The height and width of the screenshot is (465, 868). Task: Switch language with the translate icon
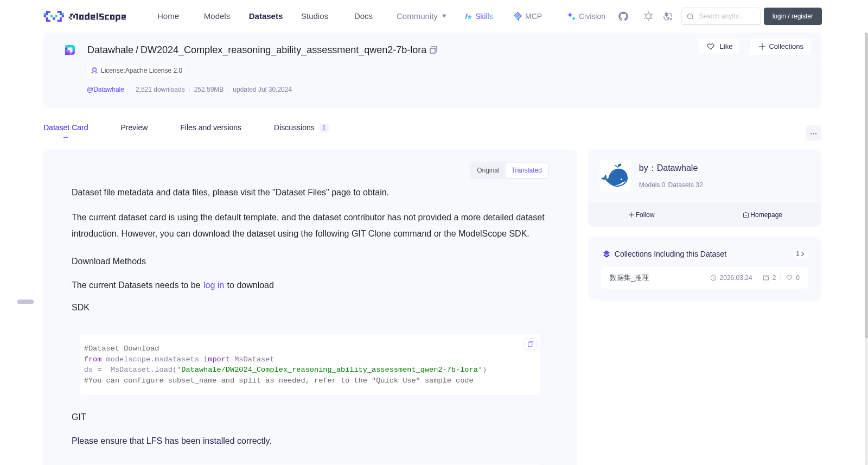668,16
